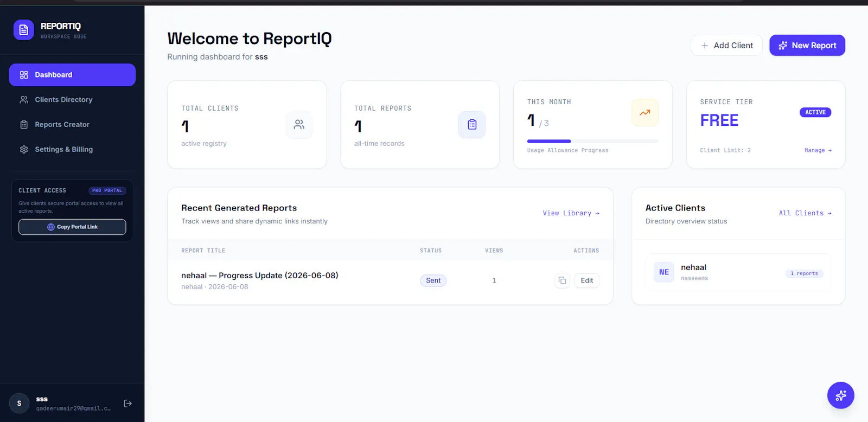Click the Add Client button
The height and width of the screenshot is (422, 868).
click(726, 46)
